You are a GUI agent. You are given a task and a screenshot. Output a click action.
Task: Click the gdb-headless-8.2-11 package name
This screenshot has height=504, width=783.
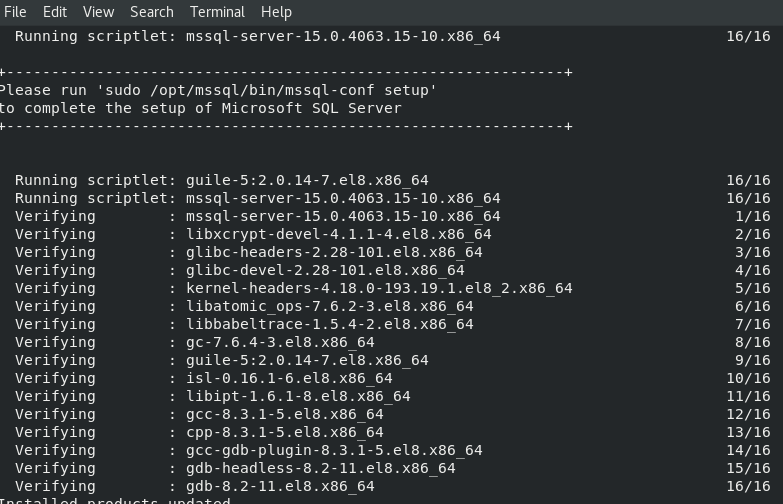pyautogui.click(x=320, y=468)
